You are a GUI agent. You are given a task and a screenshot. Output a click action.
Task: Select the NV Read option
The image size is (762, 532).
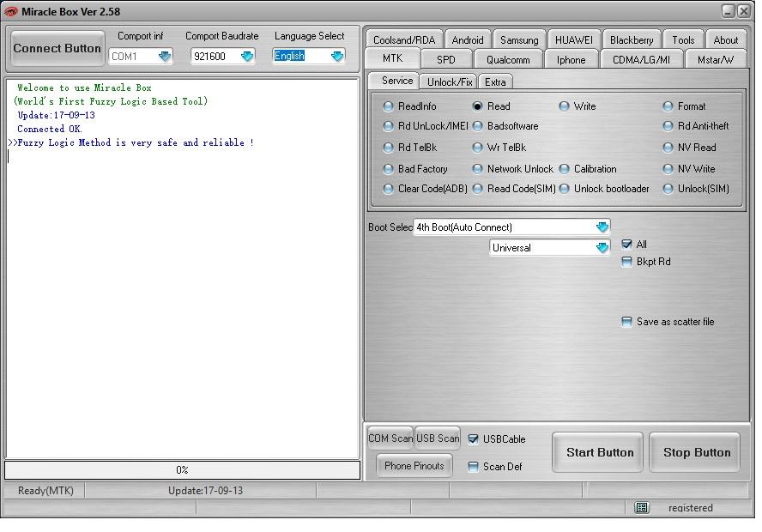(x=690, y=148)
